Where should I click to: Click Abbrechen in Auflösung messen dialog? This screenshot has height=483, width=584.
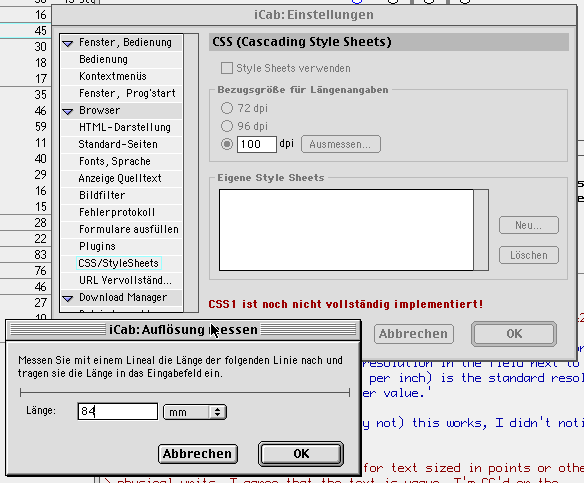coord(198,454)
